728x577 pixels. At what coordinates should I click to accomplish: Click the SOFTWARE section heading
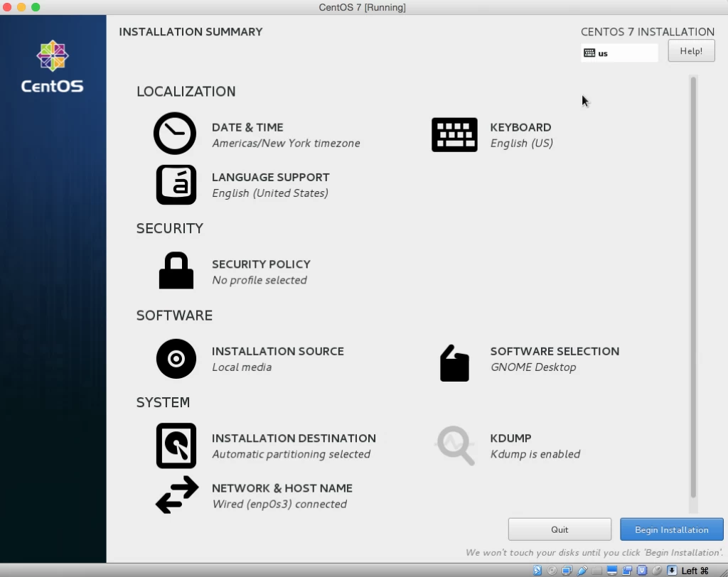pos(174,316)
